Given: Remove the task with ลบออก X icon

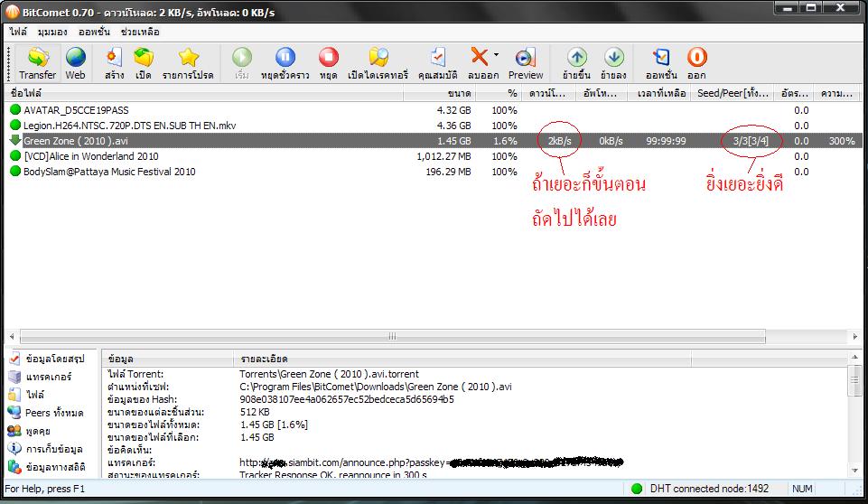Looking at the screenshot, I should click(x=480, y=57).
